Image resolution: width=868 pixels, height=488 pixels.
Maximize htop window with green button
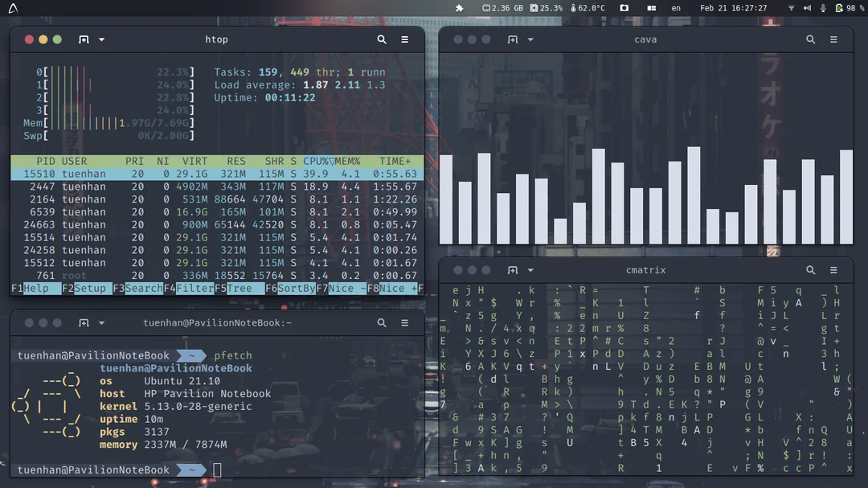click(57, 39)
